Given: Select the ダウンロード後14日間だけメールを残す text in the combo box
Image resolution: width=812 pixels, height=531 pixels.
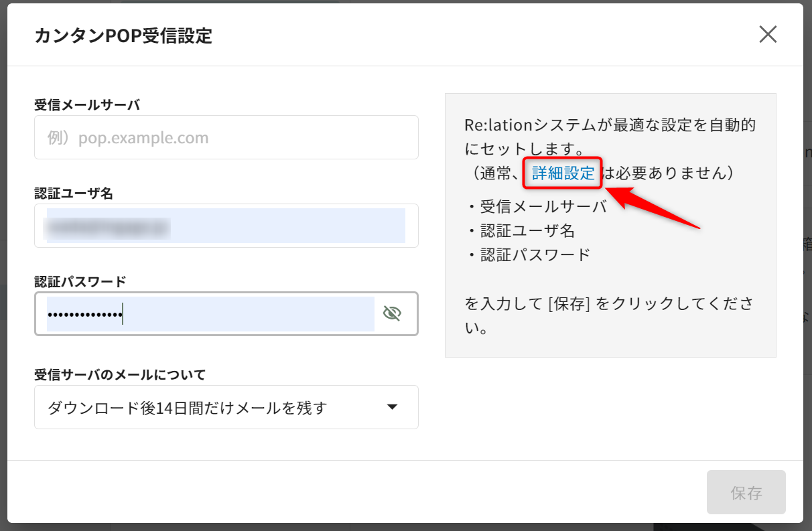Looking at the screenshot, I should pos(188,407).
